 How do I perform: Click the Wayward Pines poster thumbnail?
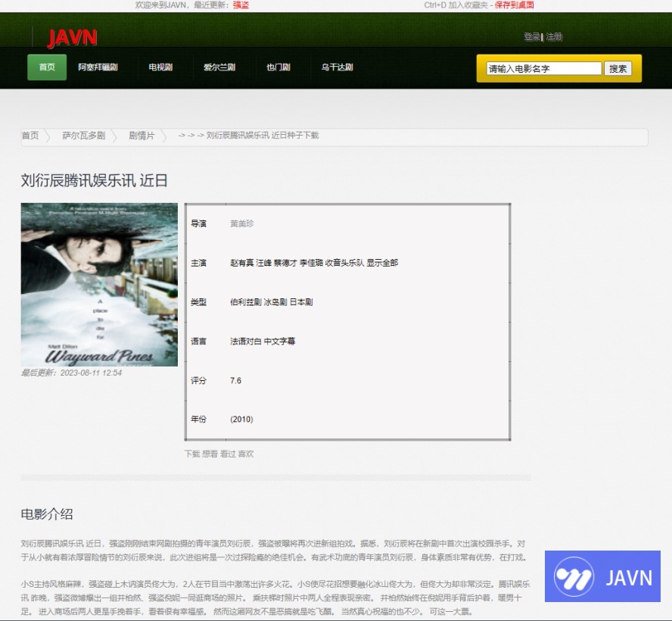[99, 284]
